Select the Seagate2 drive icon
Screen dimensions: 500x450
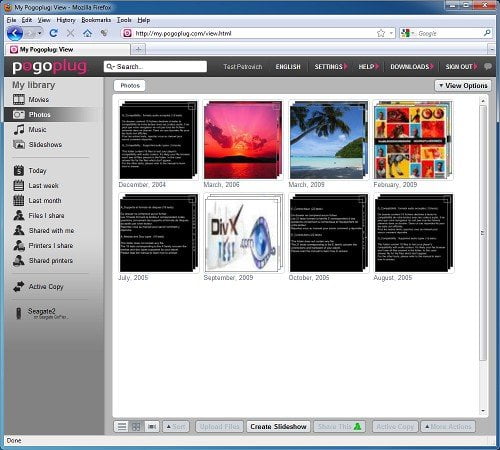pyautogui.click(x=19, y=313)
